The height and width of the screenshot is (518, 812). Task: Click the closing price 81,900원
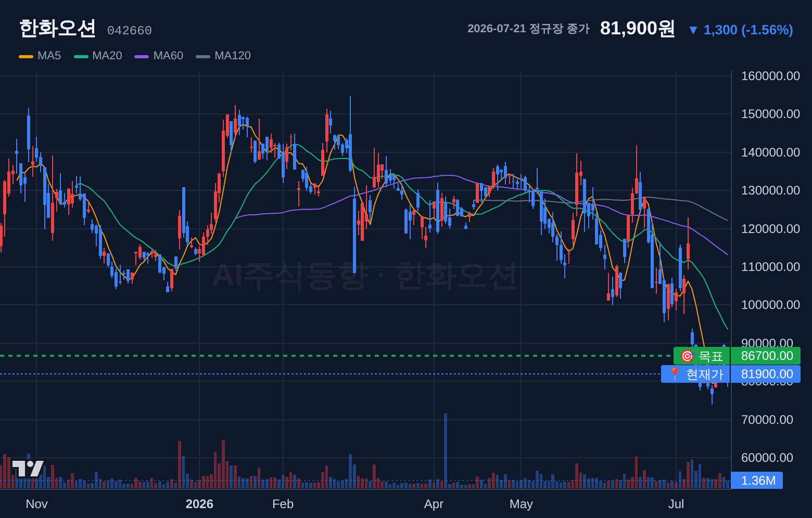[x=638, y=28]
